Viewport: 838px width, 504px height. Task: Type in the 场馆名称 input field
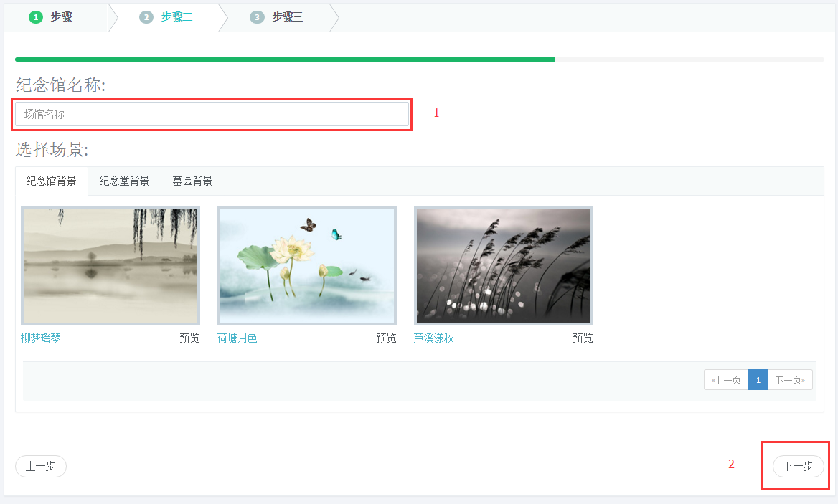tap(212, 114)
